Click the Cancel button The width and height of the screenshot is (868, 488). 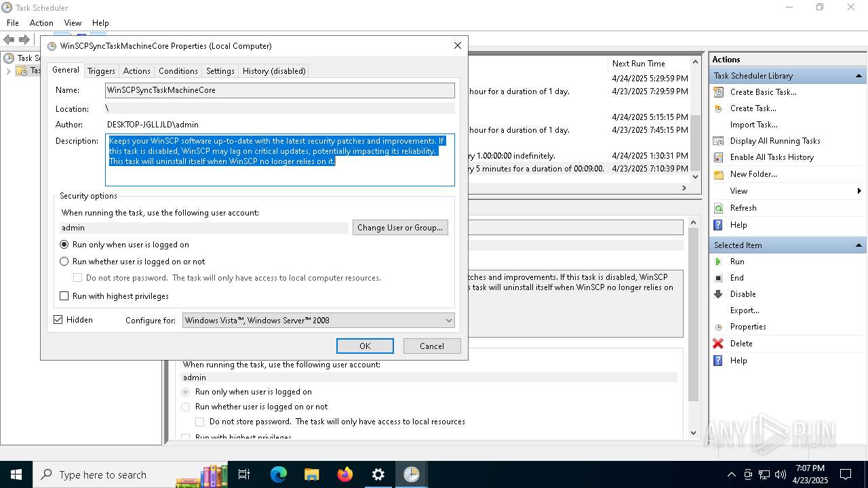point(432,346)
